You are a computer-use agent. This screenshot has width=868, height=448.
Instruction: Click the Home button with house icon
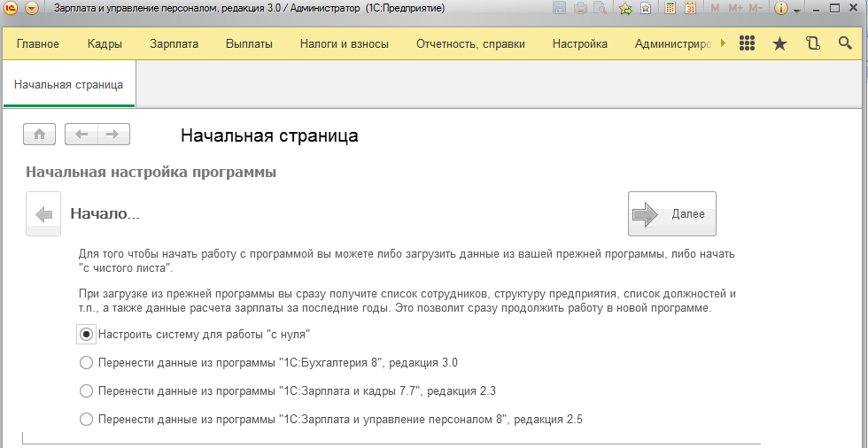pyautogui.click(x=39, y=135)
